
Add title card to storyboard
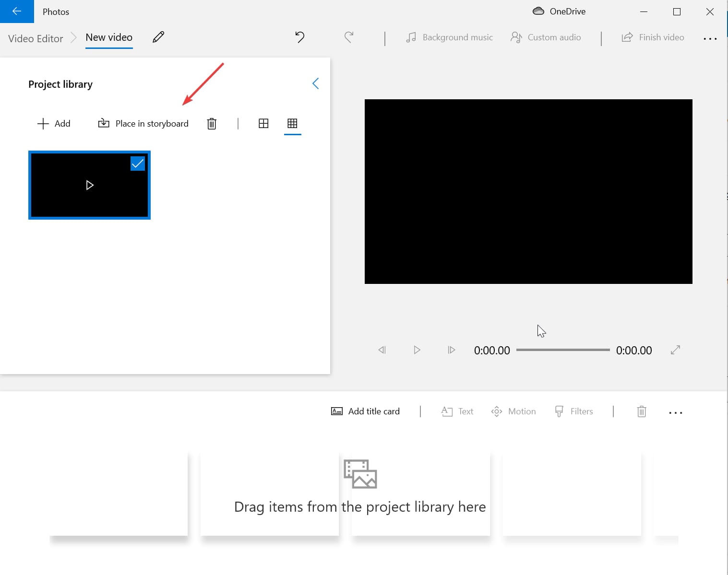[x=365, y=411]
